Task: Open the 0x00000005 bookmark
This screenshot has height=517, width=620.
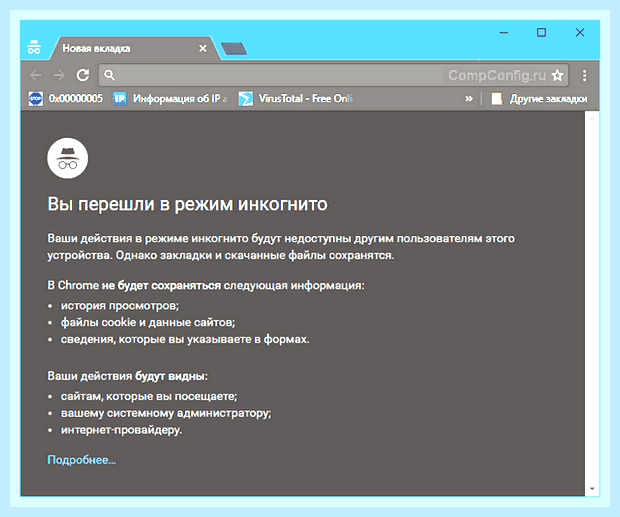Action: tap(66, 98)
